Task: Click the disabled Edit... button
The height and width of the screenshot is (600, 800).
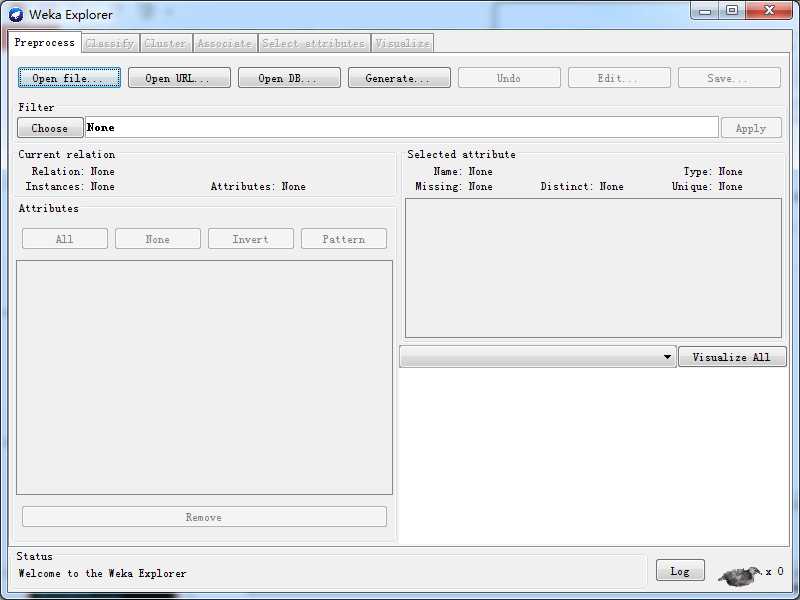Action: pyautogui.click(x=619, y=78)
